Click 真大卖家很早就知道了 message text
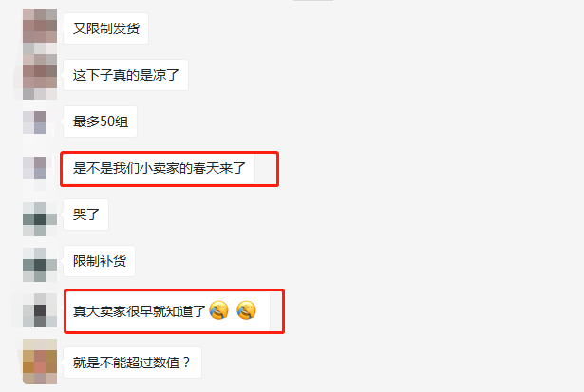The width and height of the screenshot is (584, 392). coord(139,311)
